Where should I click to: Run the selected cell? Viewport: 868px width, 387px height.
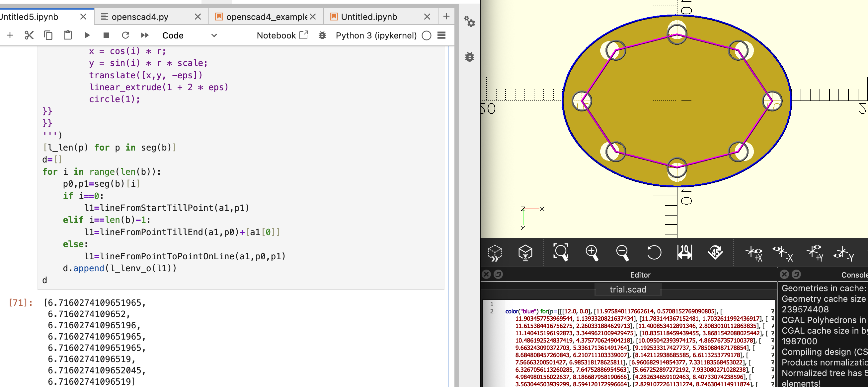87,35
